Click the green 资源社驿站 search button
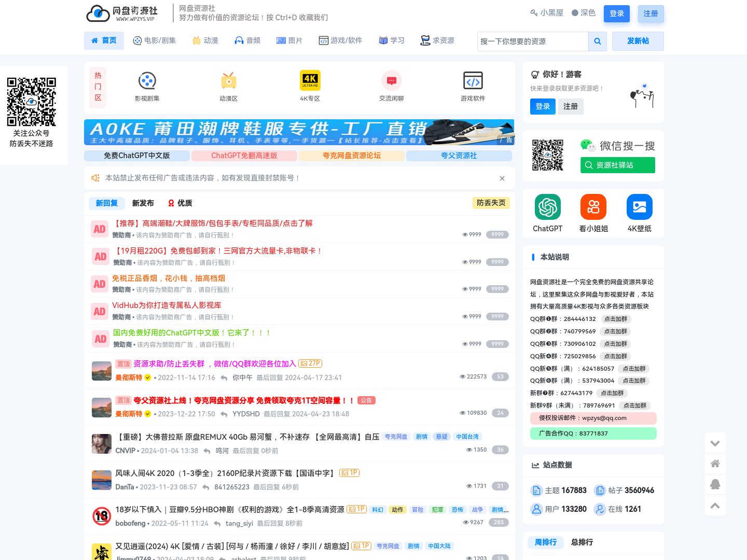The image size is (747, 560). click(x=618, y=165)
